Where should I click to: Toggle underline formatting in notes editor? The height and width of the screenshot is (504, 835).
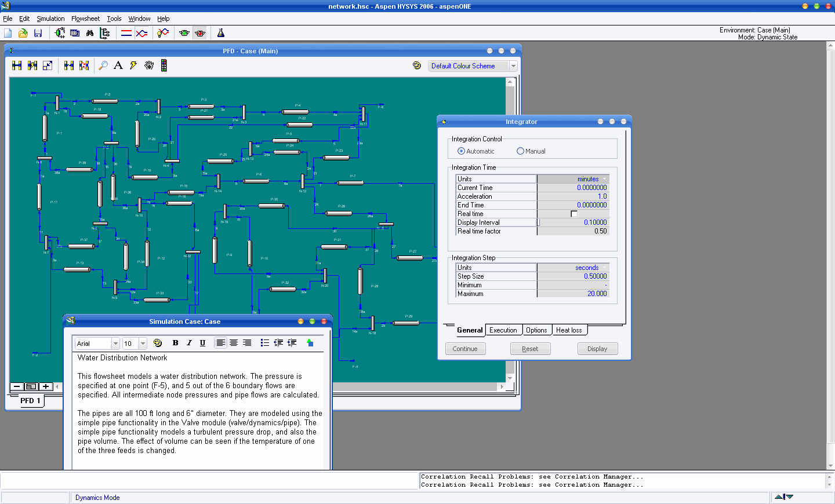click(202, 343)
